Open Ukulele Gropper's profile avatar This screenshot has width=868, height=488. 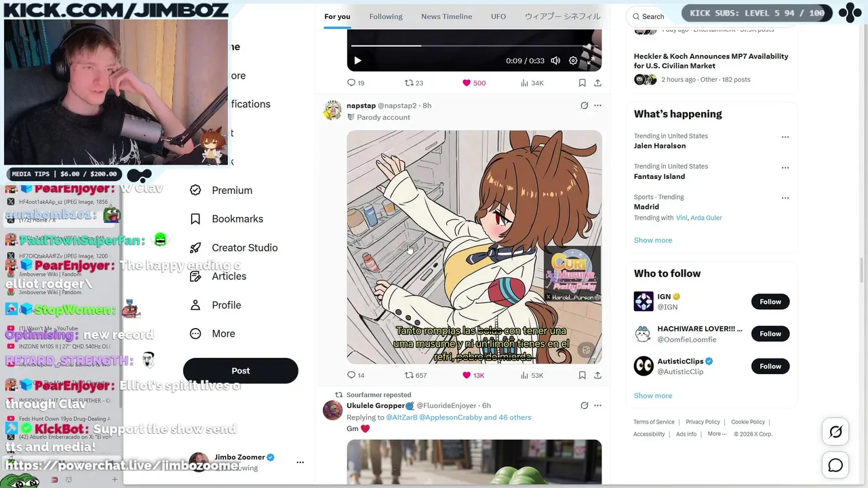pos(332,410)
